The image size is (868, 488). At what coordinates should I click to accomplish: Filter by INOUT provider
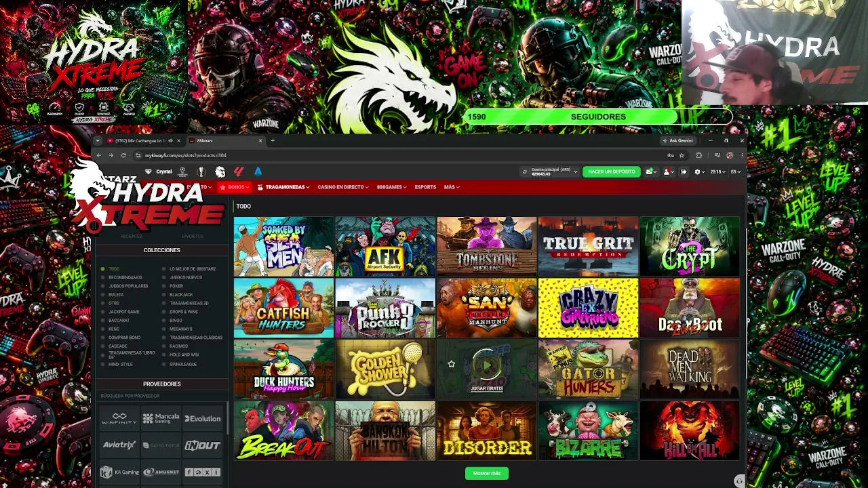coord(203,445)
